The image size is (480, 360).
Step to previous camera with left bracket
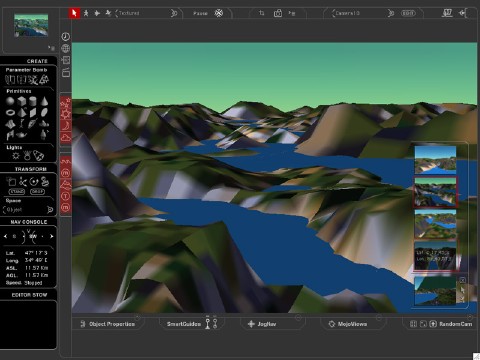point(333,13)
